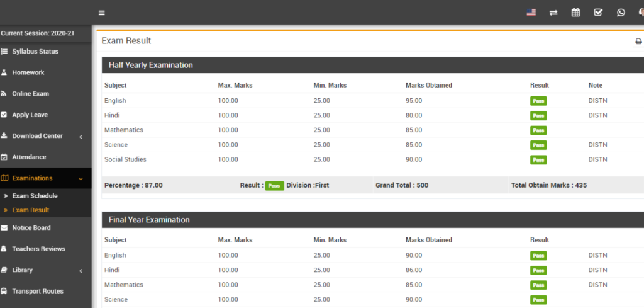Open the Exam Schedule link

(x=35, y=196)
